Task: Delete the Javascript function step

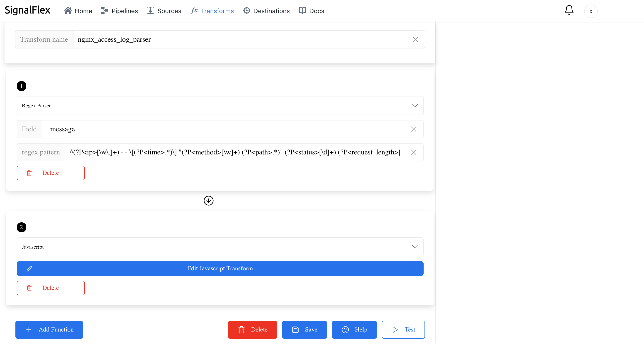Action: point(51,288)
